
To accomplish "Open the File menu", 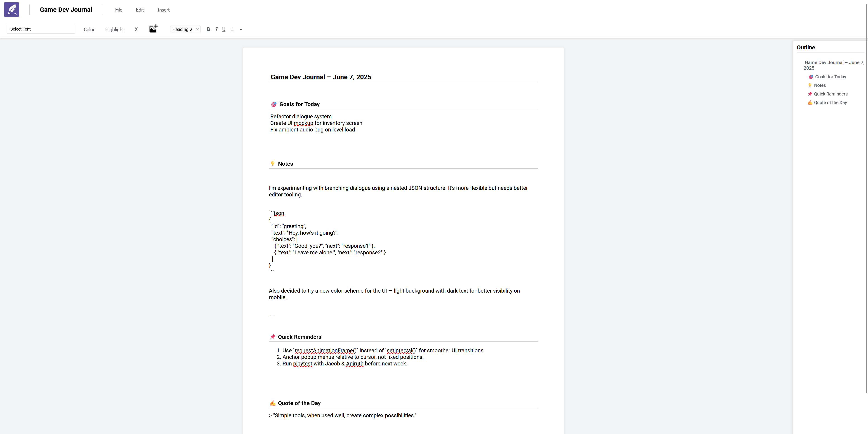I will [x=119, y=10].
